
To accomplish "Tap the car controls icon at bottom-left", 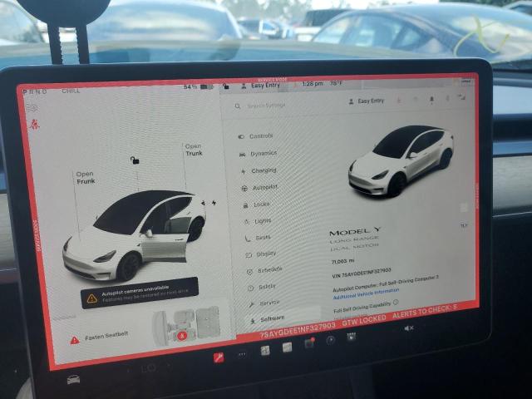I will pos(73,379).
